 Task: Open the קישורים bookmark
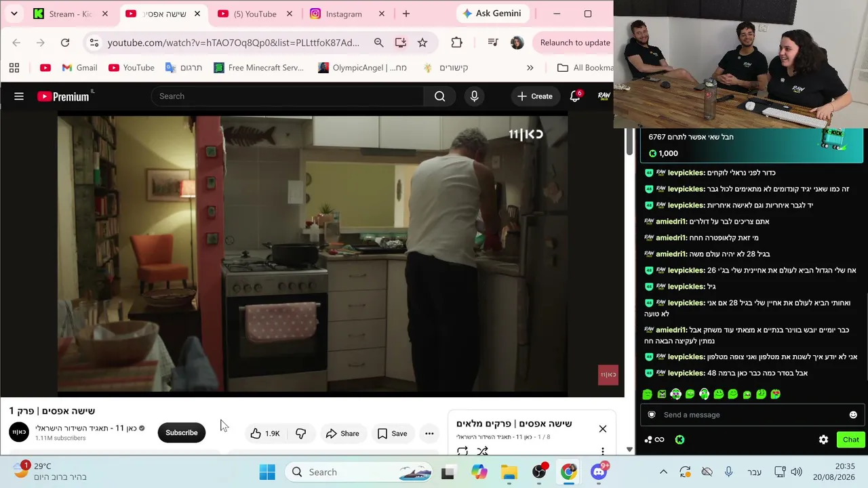click(x=446, y=68)
